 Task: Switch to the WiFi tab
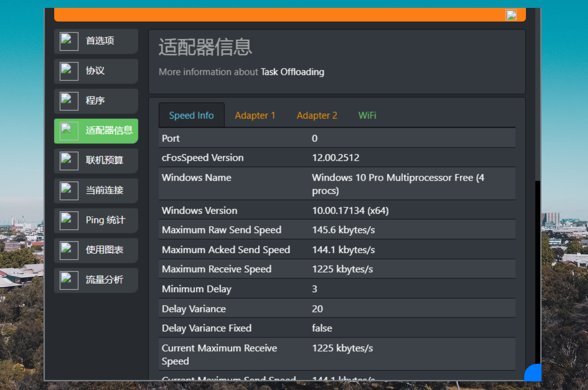coord(367,115)
